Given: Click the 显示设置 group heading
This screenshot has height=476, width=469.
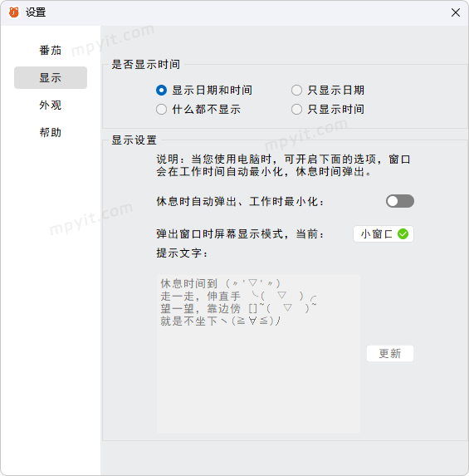Looking at the screenshot, I should (134, 140).
